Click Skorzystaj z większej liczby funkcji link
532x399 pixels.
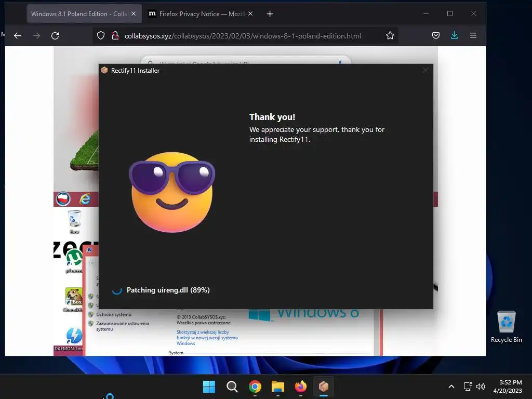[207, 338]
